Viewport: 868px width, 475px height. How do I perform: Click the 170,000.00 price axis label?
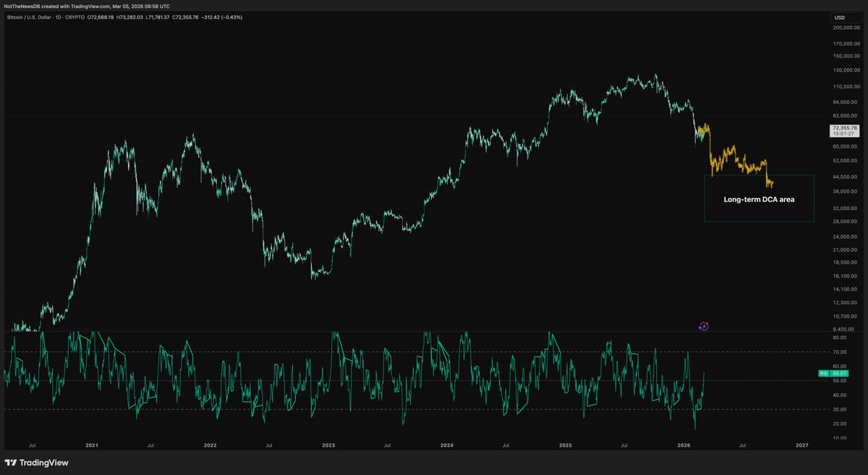845,42
